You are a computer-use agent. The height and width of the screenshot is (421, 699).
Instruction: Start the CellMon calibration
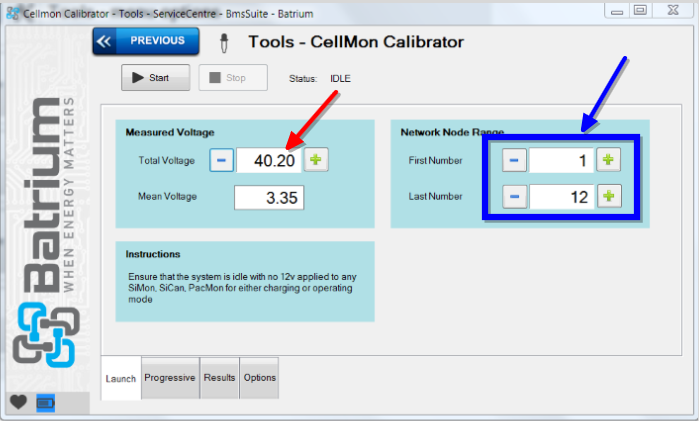point(156,78)
